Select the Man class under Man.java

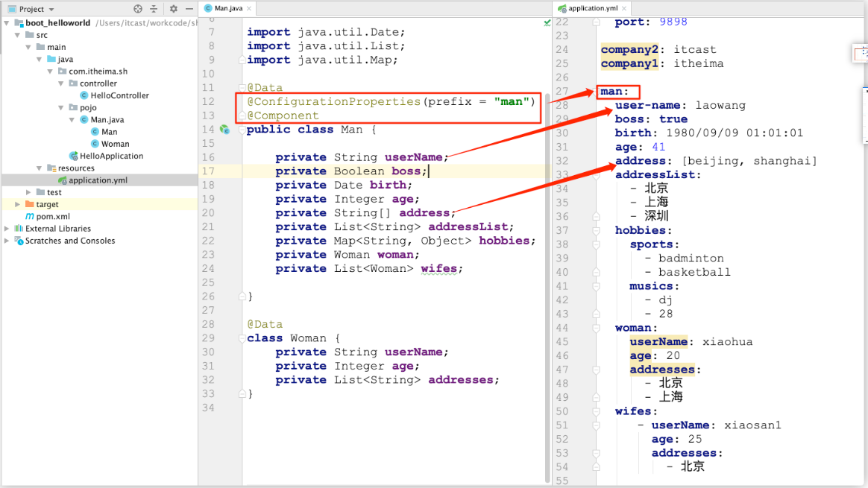(x=109, y=132)
